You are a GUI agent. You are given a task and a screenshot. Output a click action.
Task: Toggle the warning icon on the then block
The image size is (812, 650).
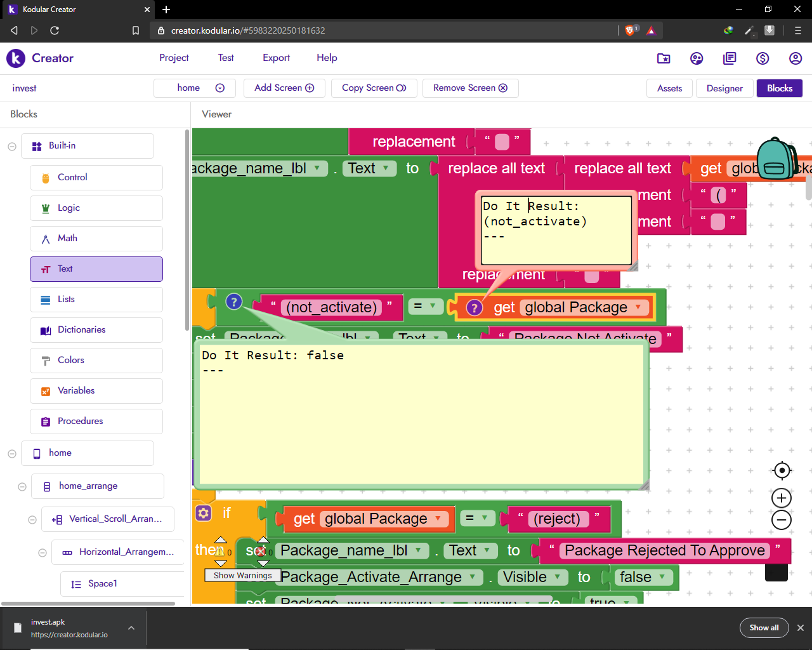click(219, 552)
